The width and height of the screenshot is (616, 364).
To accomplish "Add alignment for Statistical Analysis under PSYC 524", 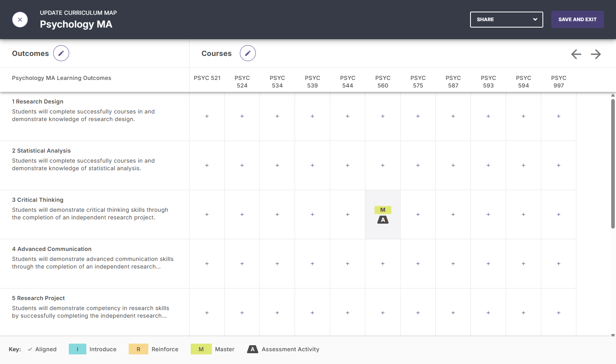I will (x=242, y=165).
